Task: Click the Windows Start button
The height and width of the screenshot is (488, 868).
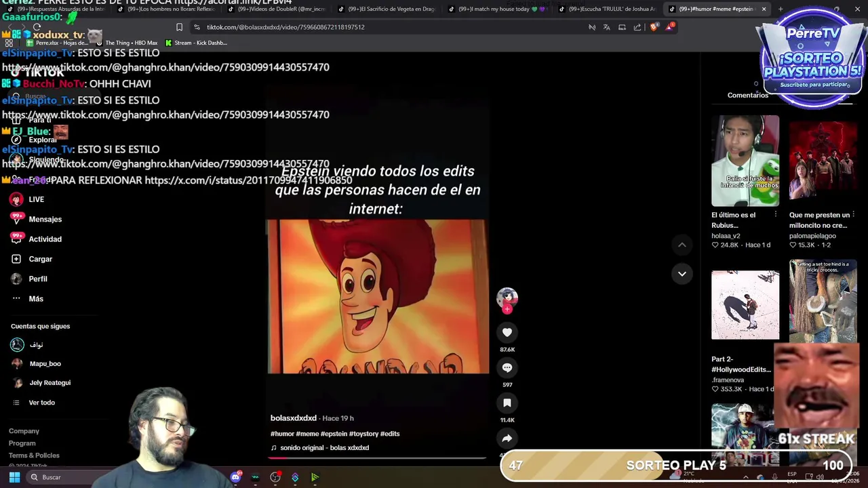Action: 14,477
